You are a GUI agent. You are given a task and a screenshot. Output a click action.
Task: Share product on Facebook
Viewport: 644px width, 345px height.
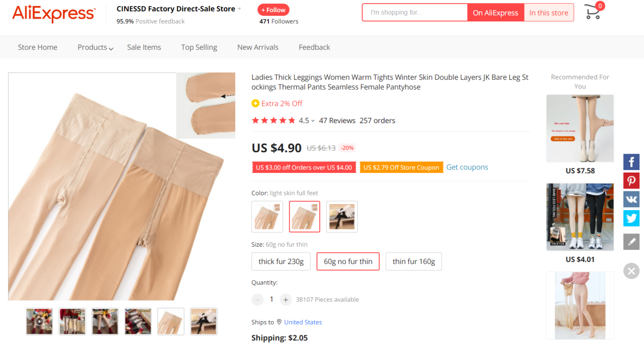(631, 162)
